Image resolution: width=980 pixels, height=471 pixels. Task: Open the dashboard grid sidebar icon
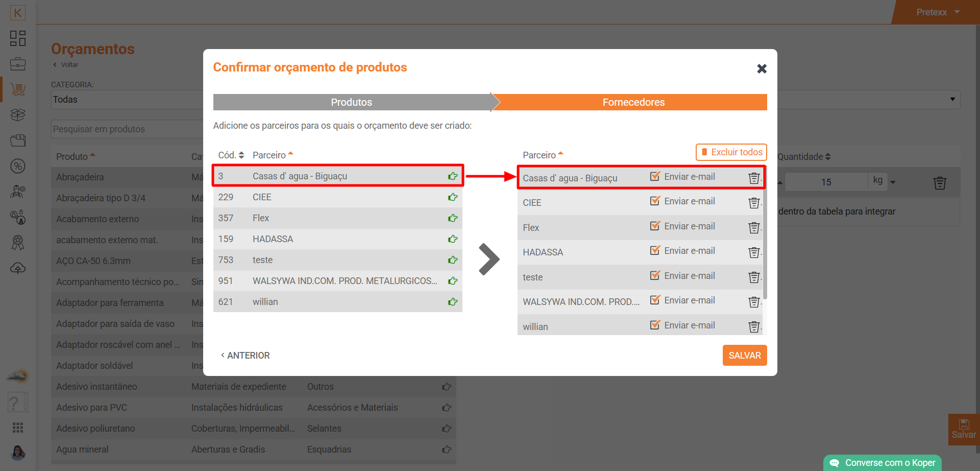[x=18, y=38]
